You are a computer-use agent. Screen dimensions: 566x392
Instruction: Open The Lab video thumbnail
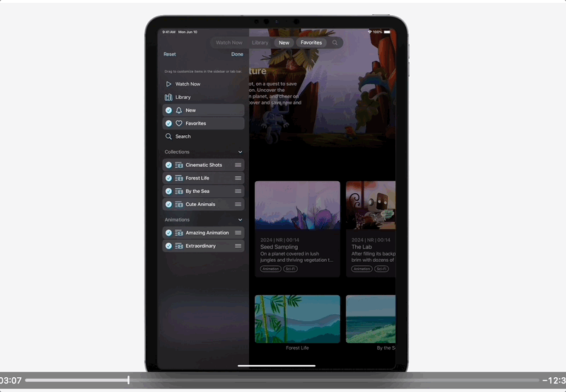click(371, 205)
